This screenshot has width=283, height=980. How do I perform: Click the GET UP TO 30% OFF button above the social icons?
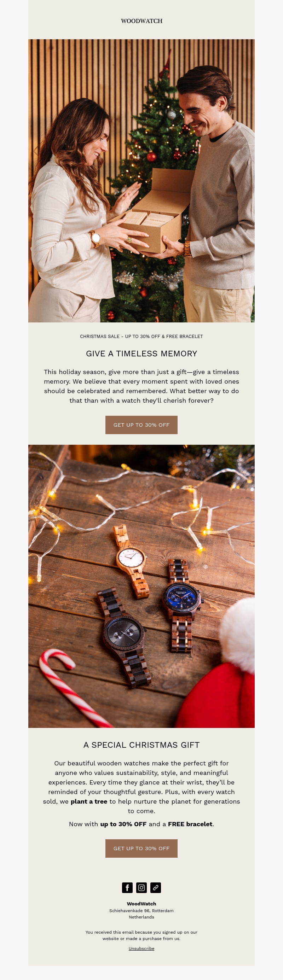(x=141, y=848)
